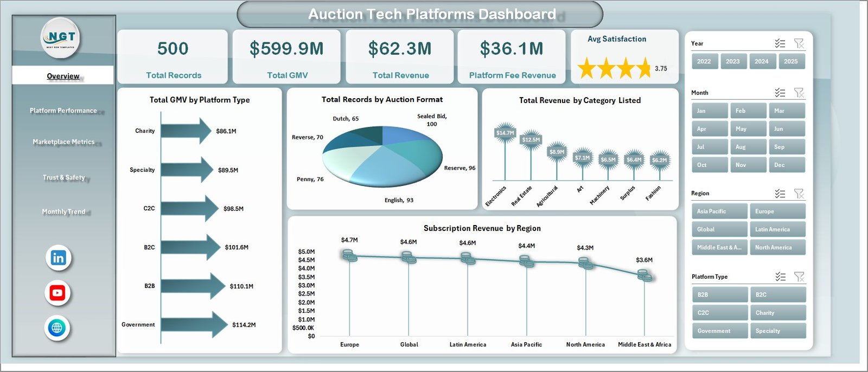Clear the Month slicer filter icon
This screenshot has width=868, height=372.
[x=799, y=93]
